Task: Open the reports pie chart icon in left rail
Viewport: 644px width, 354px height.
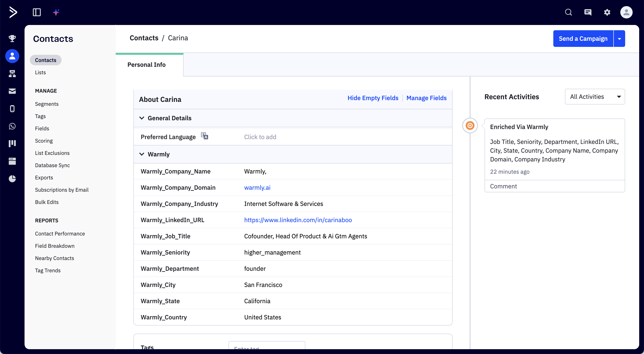Action: coord(12,179)
